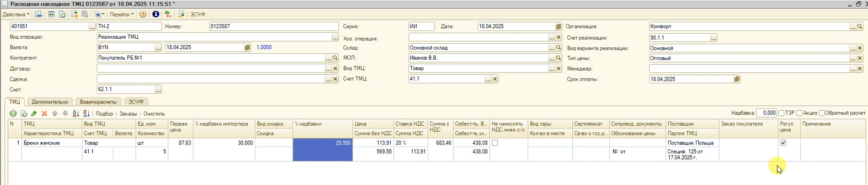Toggle the ТЗР checkbox
This screenshot has height=185, width=868.
781,113
